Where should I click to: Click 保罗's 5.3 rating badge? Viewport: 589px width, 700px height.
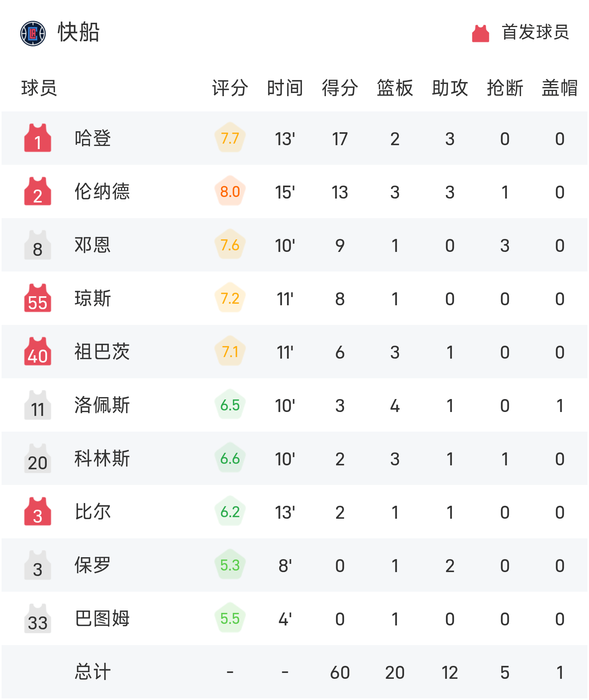[230, 565]
